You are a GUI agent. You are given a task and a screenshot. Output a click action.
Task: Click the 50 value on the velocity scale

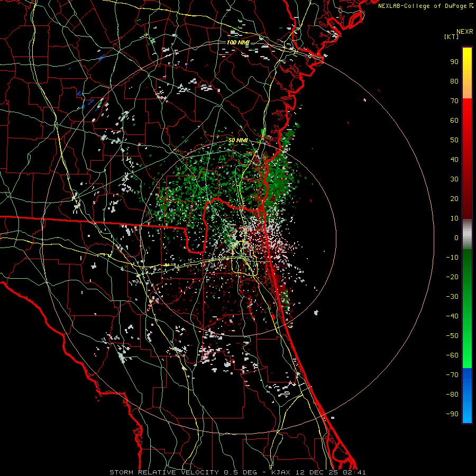(454, 140)
